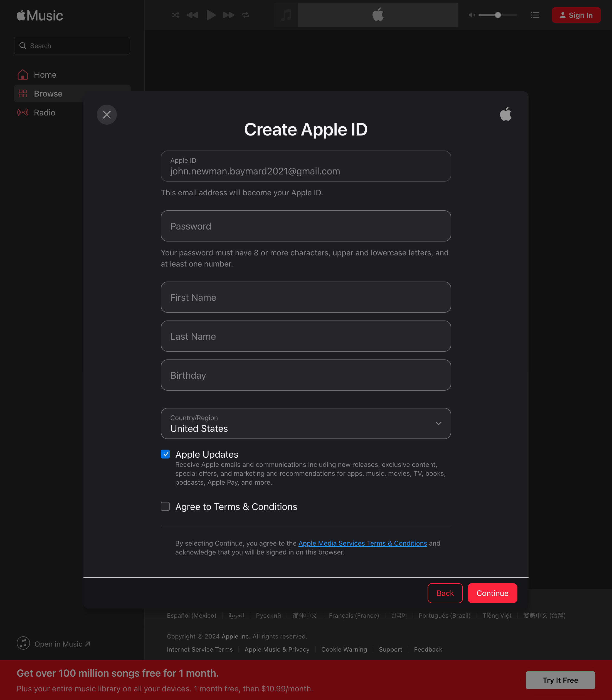Select the Home icon in the sidebar

pos(23,75)
